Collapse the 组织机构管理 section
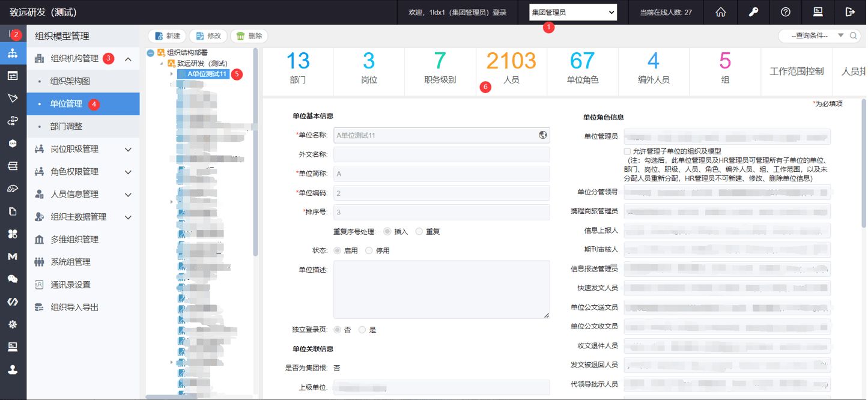 (129, 59)
